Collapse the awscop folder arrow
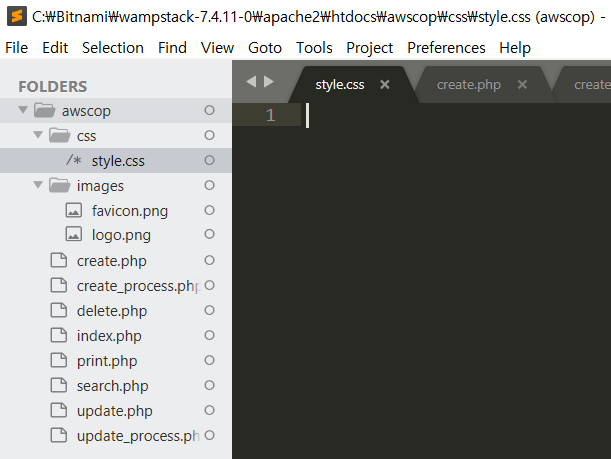 (23, 110)
